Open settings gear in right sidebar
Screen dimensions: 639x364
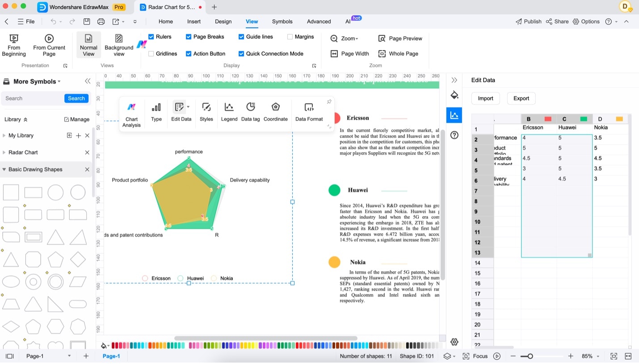[454, 342]
